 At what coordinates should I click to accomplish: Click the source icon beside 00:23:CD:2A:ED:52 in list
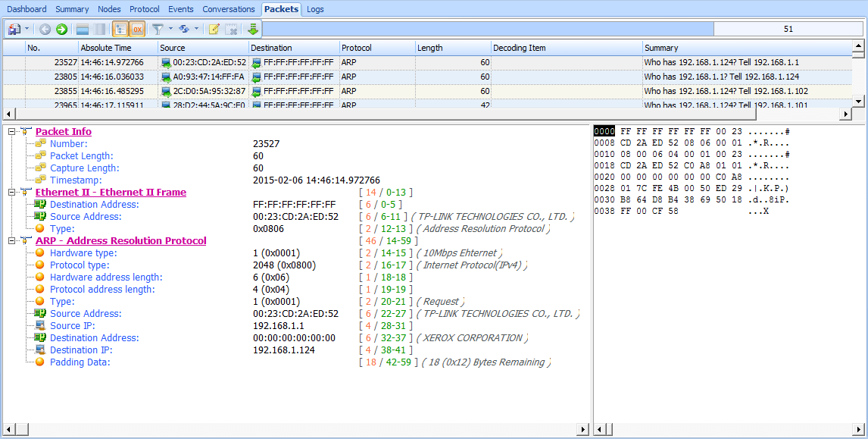(166, 63)
